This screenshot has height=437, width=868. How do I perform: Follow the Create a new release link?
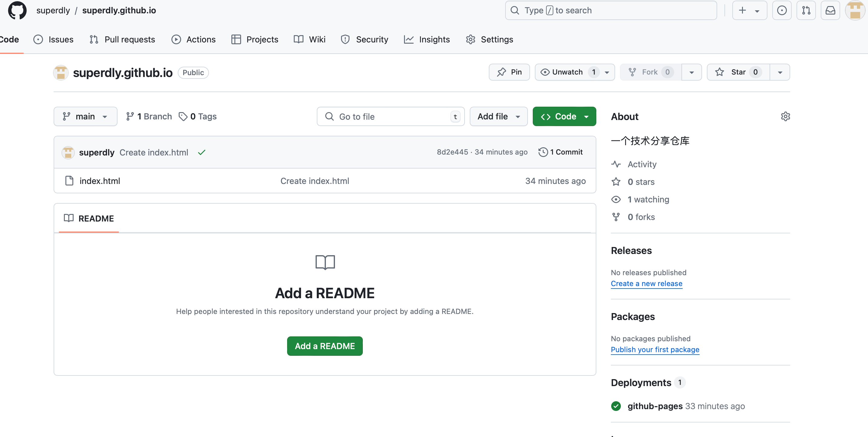(646, 284)
